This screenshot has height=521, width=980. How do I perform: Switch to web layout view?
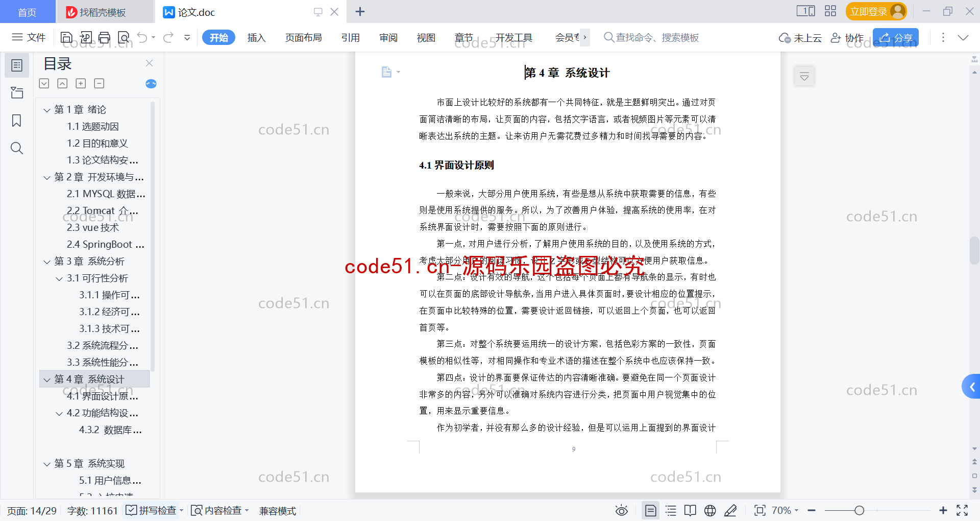coord(710,510)
